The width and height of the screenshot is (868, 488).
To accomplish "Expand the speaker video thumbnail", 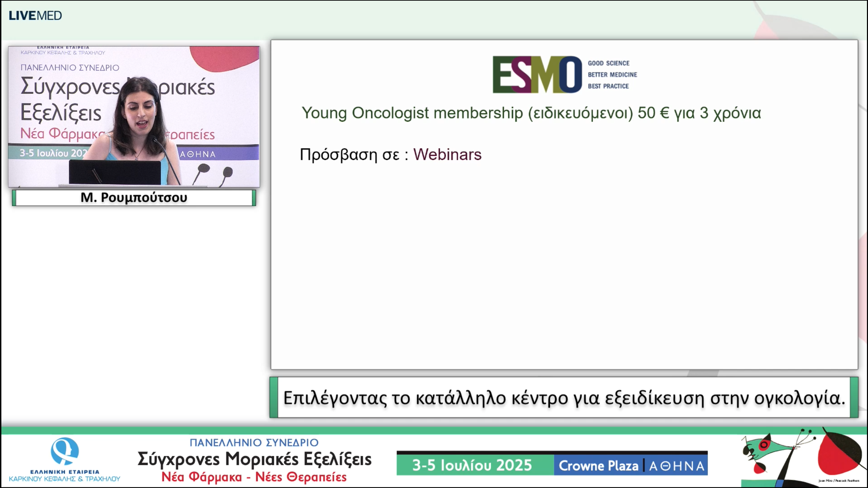I will click(x=134, y=114).
